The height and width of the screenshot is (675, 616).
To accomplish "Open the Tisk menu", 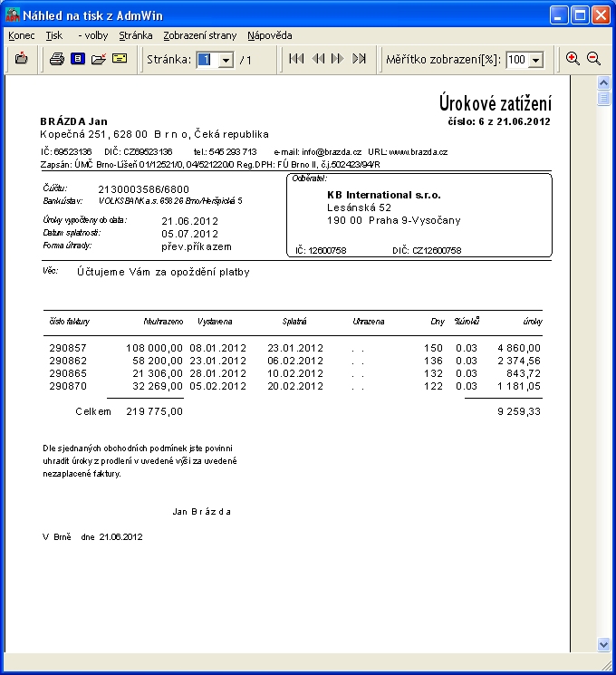I will pos(54,35).
